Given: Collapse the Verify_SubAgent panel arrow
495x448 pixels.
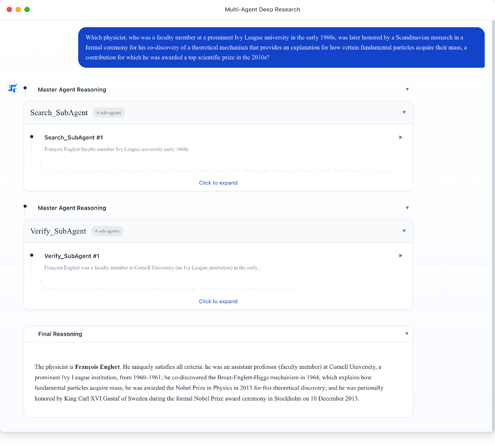Looking at the screenshot, I should point(404,231).
